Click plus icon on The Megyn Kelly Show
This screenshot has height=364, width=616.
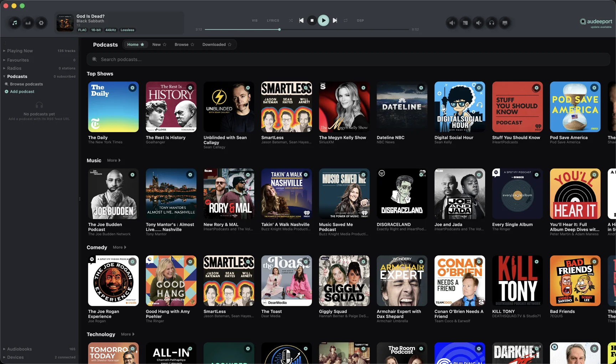(363, 88)
